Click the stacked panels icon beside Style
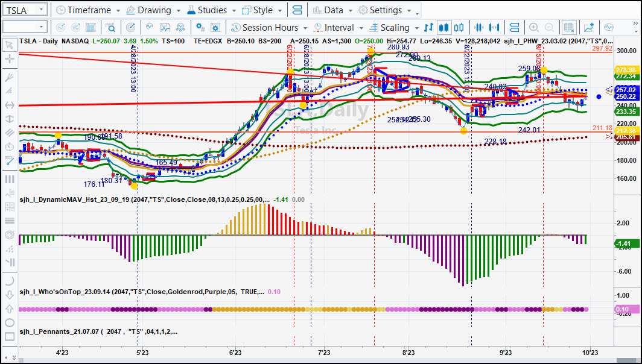Screen dimensions: 642x364 [x=297, y=10]
